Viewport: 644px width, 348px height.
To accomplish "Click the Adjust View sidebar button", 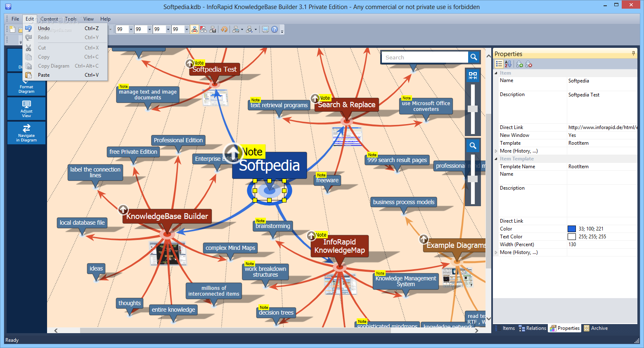I will click(26, 109).
